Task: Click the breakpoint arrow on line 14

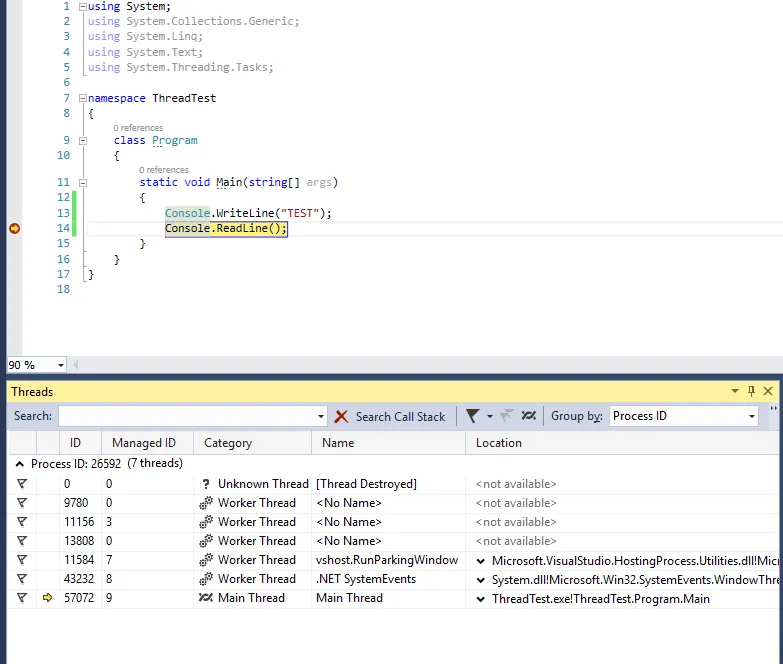Action: pyautogui.click(x=14, y=229)
